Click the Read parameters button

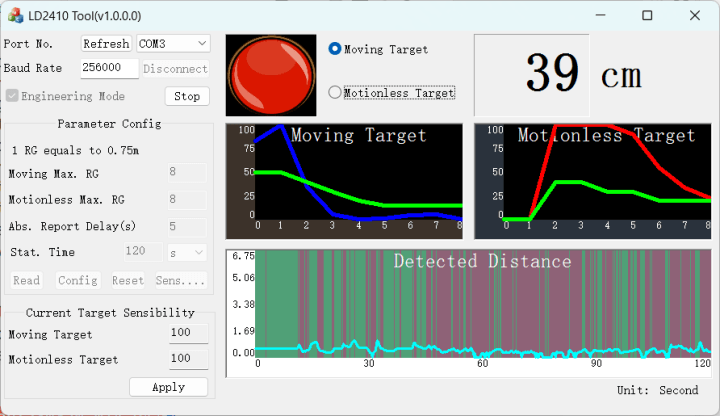(x=26, y=280)
